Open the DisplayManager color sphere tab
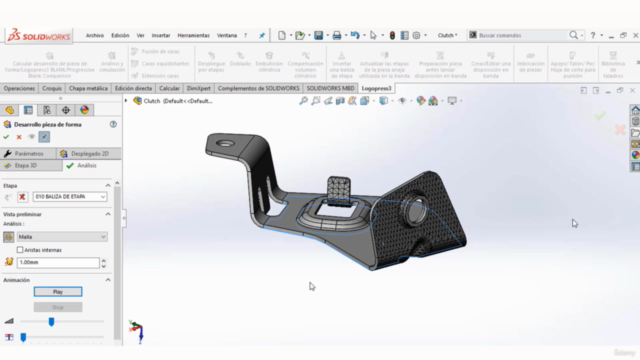Viewport: 640px width, 360px height. click(84, 110)
